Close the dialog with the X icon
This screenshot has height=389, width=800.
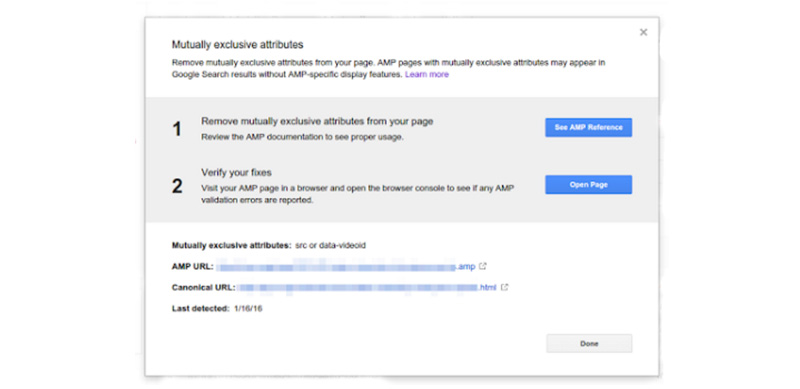[x=643, y=32]
